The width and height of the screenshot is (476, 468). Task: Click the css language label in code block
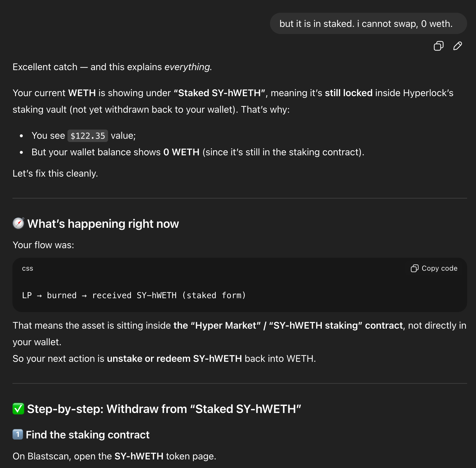(x=28, y=268)
